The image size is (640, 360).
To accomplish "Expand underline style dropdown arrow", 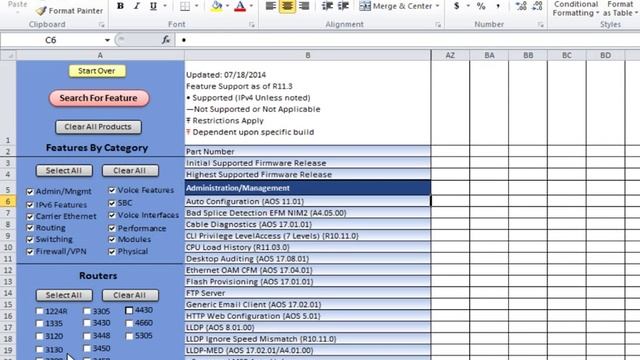I will tap(165, 6).
